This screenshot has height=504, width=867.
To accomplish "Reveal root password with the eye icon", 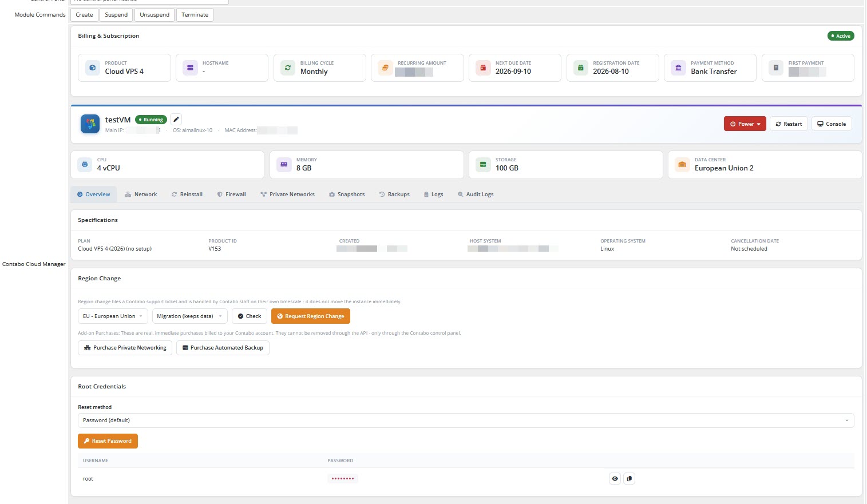I will (615, 479).
